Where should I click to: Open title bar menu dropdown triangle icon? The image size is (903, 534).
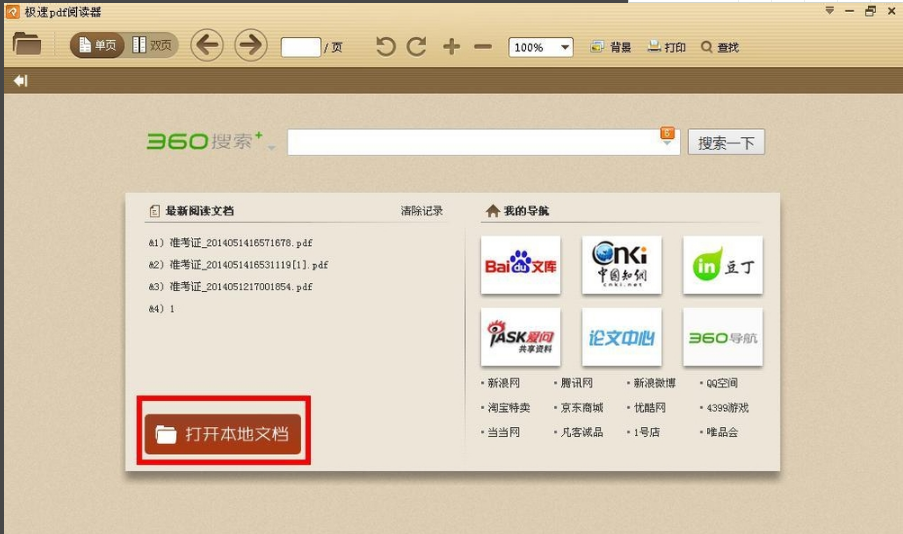click(830, 10)
